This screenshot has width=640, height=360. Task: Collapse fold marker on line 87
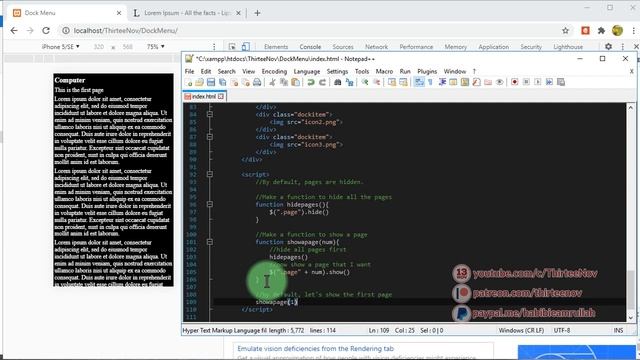pyautogui.click(x=209, y=137)
